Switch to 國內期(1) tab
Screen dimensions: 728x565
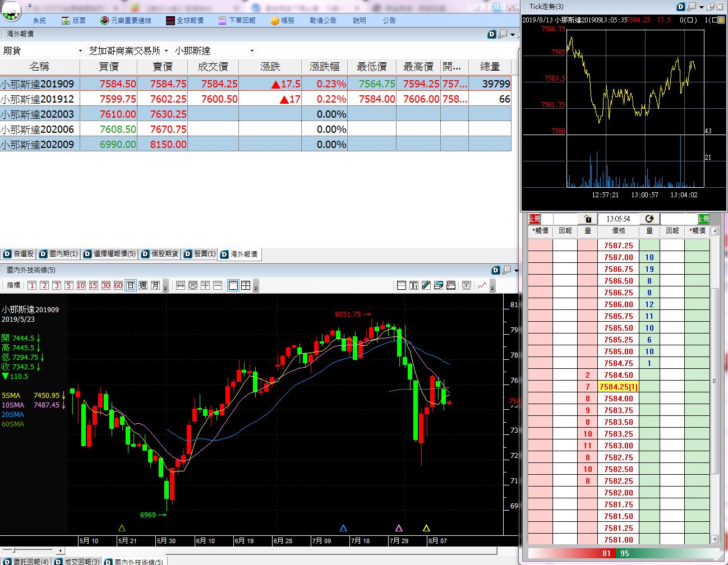point(58,254)
